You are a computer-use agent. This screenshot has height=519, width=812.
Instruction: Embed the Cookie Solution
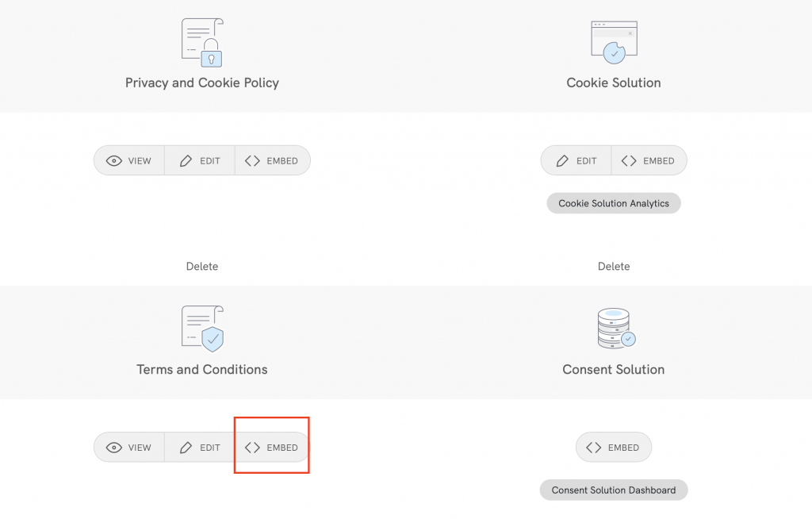649,160
